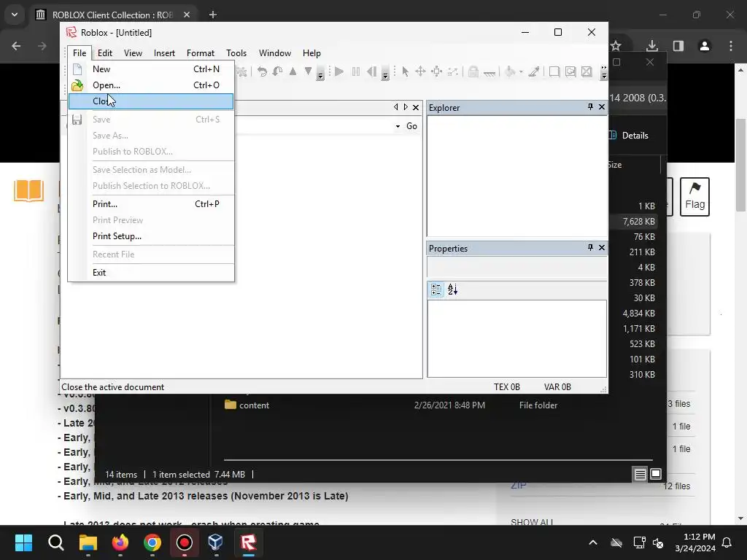Select the axis drag tool icon

[452, 72]
